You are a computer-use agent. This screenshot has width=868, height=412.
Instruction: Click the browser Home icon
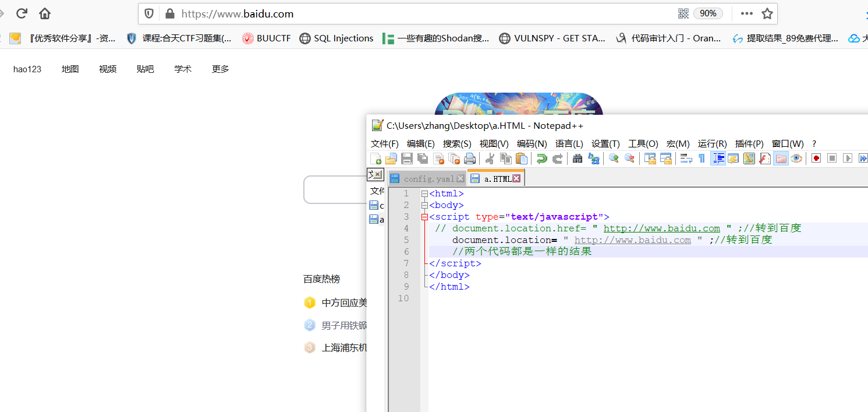click(45, 13)
